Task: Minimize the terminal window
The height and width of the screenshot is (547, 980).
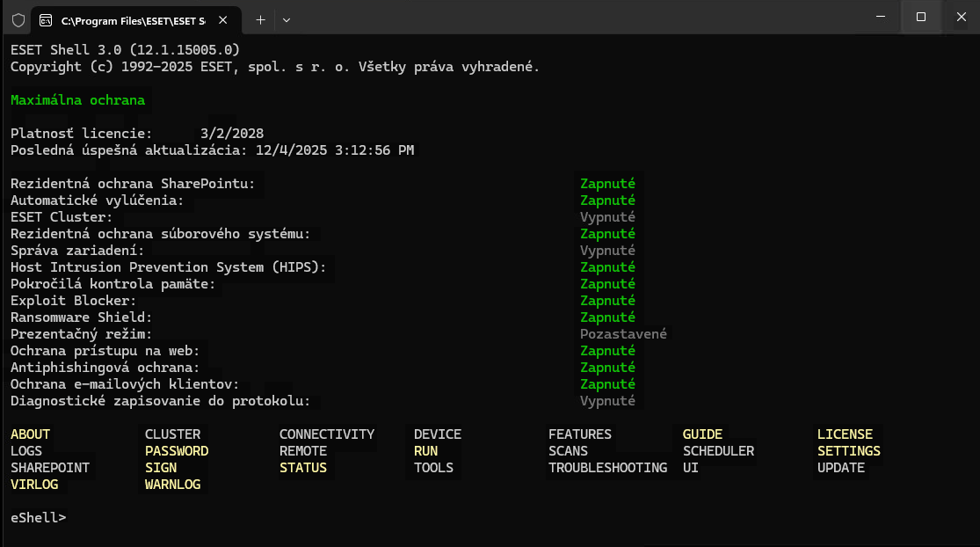Action: pyautogui.click(x=880, y=17)
